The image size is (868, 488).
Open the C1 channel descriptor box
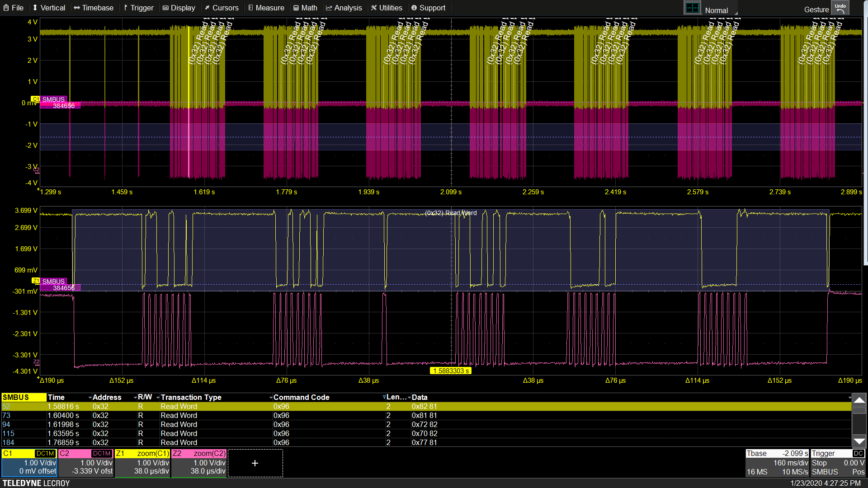pos(29,463)
